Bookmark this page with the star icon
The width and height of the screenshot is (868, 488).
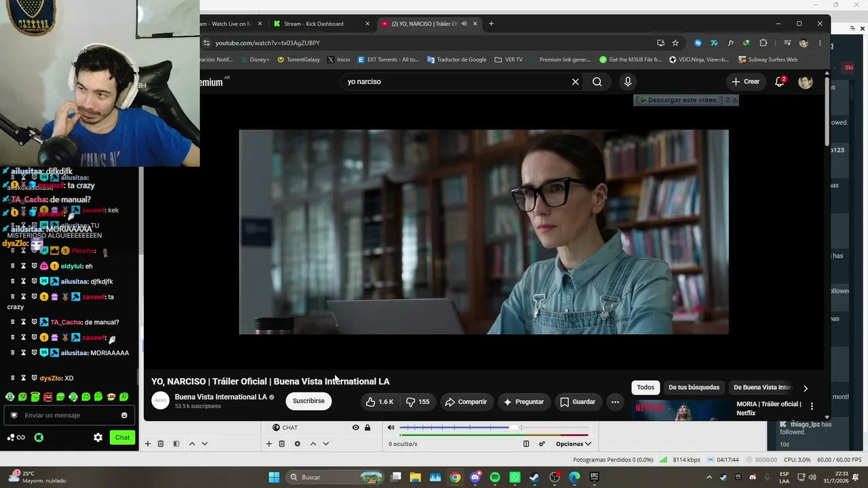click(675, 43)
